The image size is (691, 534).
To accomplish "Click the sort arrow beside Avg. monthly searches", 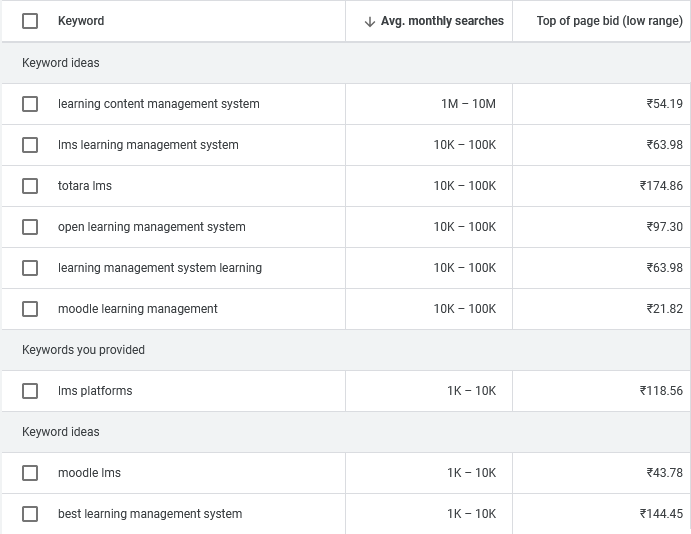I will [370, 21].
